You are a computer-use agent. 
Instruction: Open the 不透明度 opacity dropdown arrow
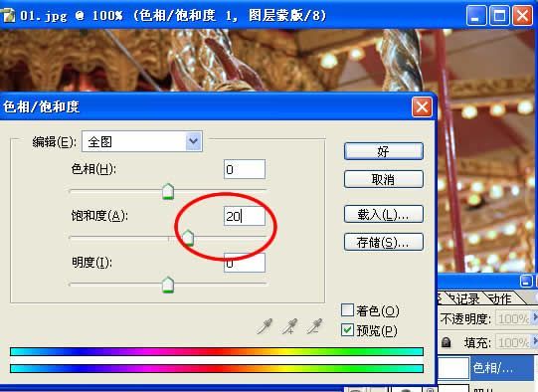coord(534,317)
